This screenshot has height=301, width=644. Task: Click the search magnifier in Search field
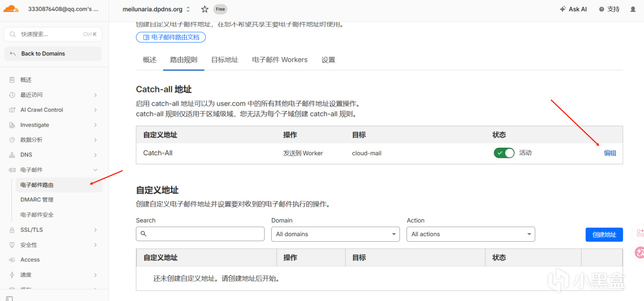(143, 234)
